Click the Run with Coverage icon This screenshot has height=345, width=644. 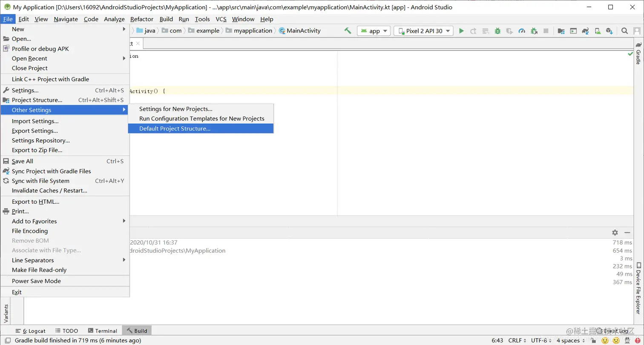[x=509, y=31]
